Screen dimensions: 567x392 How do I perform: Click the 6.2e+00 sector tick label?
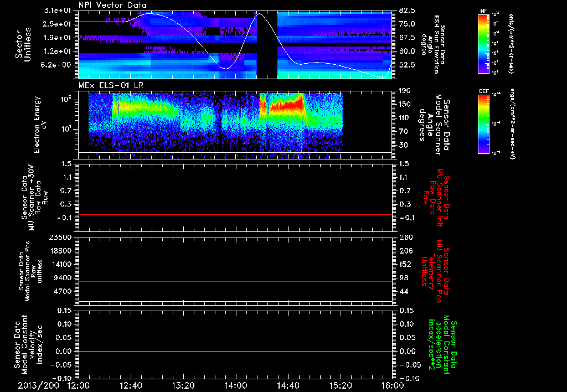55,65
